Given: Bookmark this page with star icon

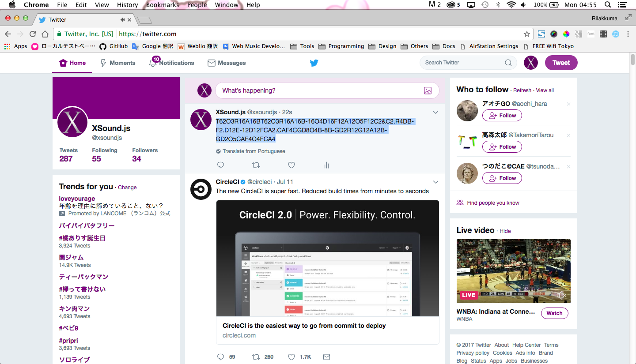Looking at the screenshot, I should tap(527, 34).
